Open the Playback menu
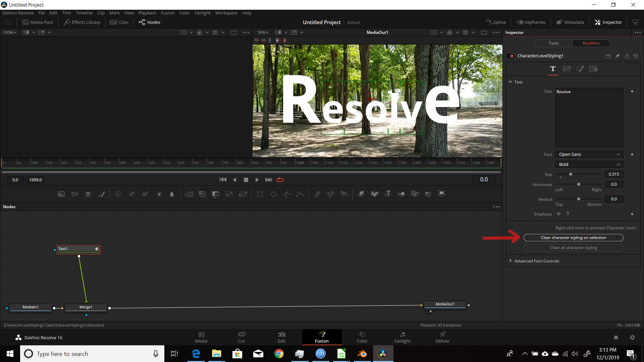This screenshot has height=362, width=644. [x=147, y=13]
